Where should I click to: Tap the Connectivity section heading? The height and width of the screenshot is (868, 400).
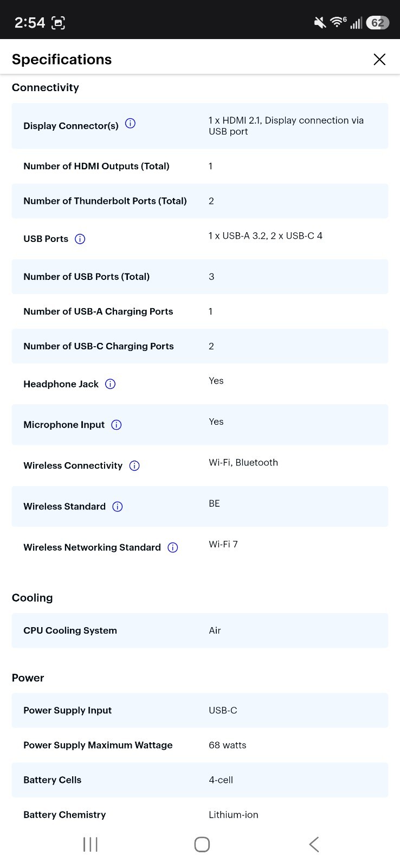46,87
